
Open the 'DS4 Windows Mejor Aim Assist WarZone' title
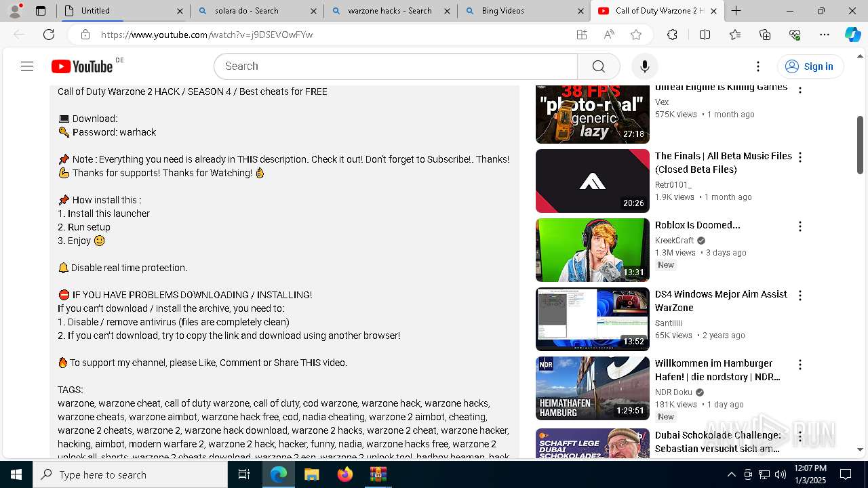721,301
